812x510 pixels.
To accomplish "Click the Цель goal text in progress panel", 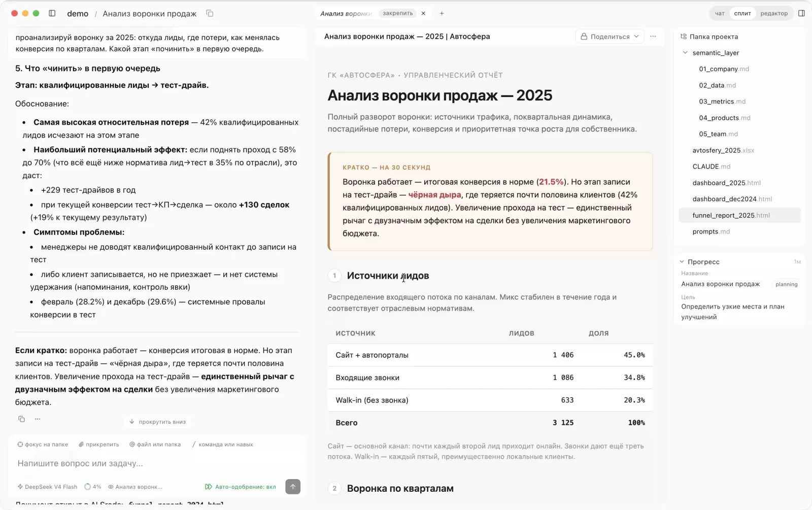I will 732,312.
